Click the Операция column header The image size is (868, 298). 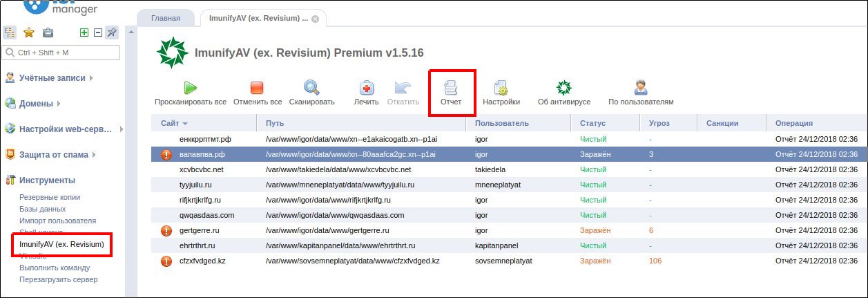pos(817,123)
